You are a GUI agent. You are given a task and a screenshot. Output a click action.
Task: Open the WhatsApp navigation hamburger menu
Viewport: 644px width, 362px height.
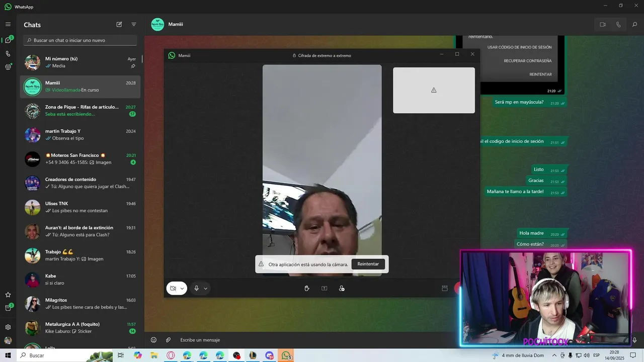click(8, 24)
